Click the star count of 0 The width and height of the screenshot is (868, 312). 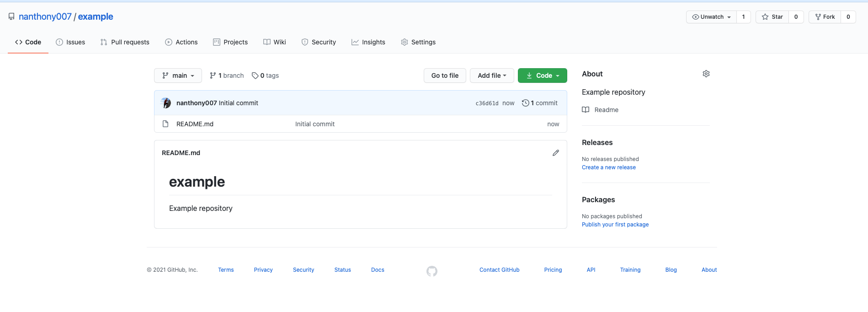(796, 17)
